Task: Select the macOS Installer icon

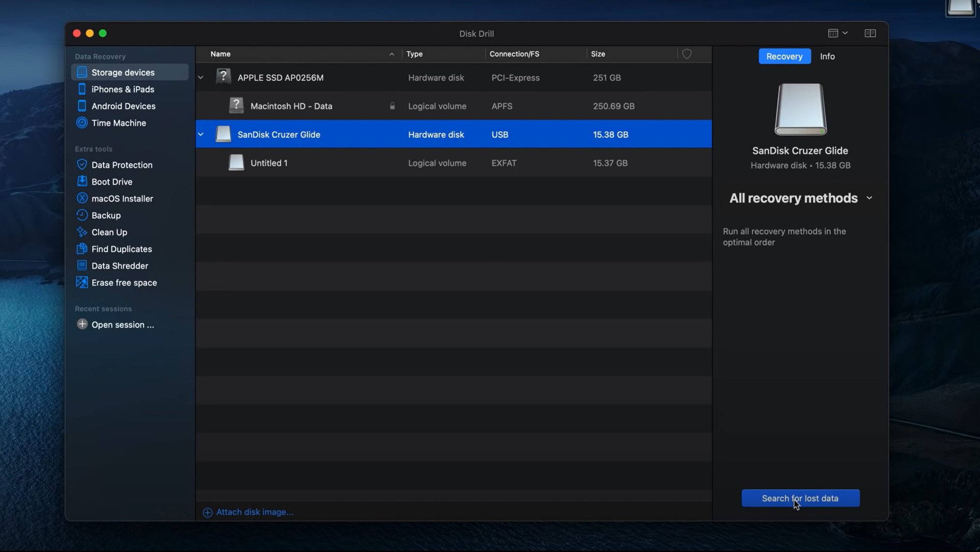Action: click(82, 198)
